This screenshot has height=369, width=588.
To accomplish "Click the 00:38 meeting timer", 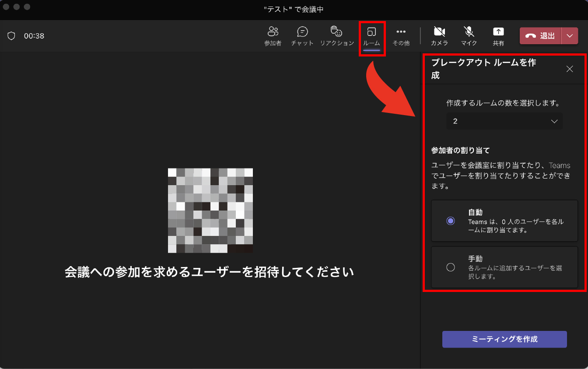I will pos(34,36).
